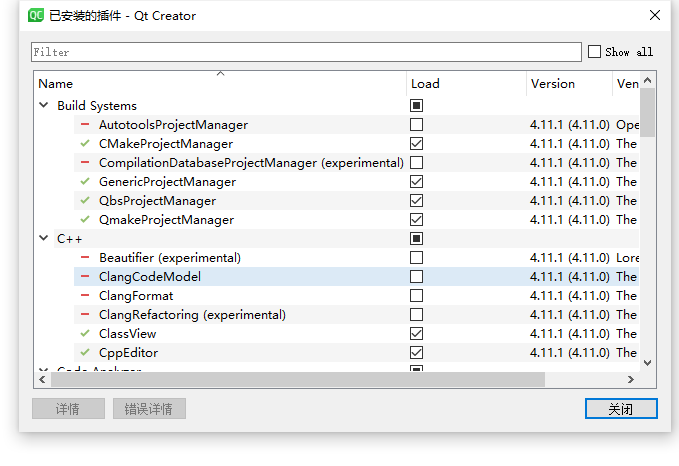Click the Filter input field

point(306,52)
